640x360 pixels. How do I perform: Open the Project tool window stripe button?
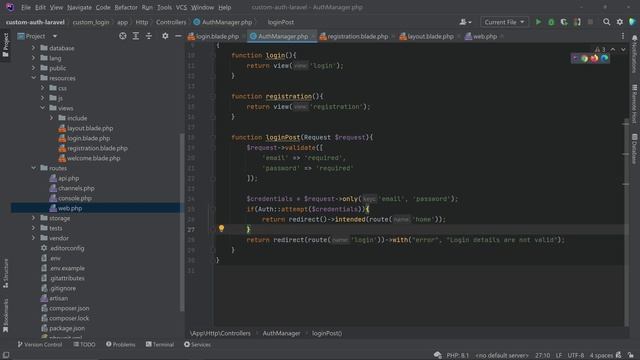click(x=5, y=45)
